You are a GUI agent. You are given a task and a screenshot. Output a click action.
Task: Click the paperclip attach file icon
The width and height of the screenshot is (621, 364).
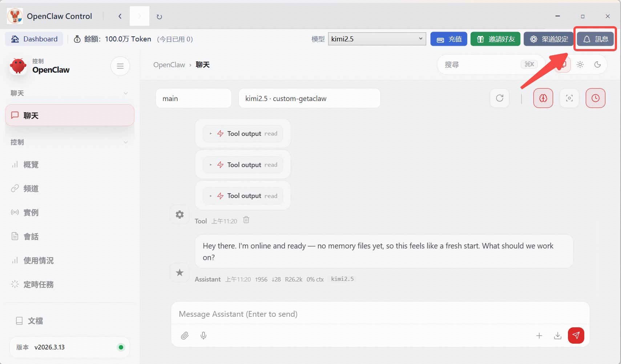(x=185, y=336)
